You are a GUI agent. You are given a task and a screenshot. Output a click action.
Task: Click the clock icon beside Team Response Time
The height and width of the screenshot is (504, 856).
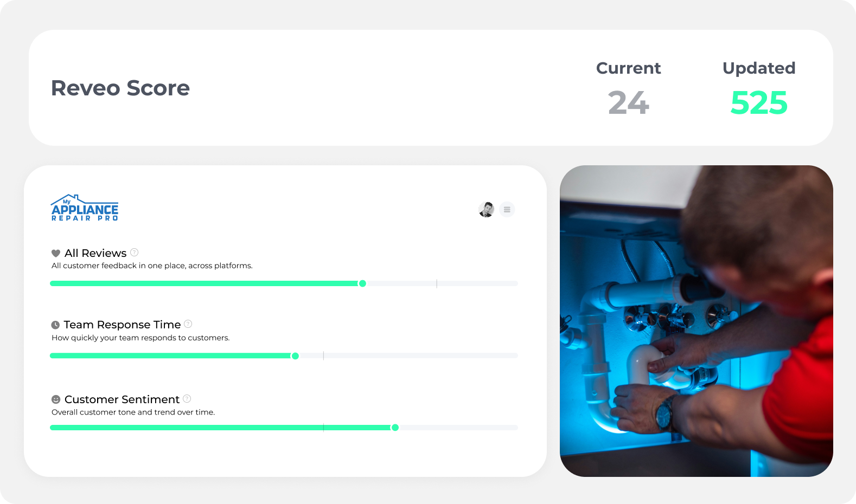[x=55, y=325]
